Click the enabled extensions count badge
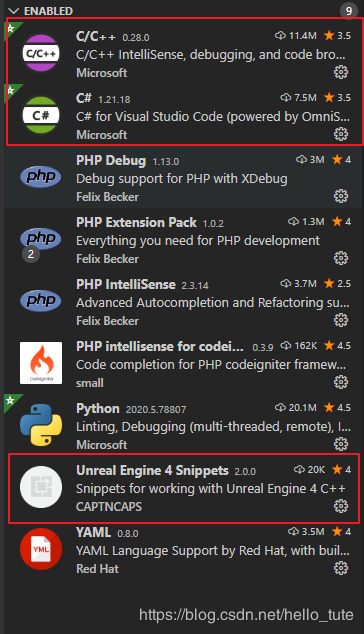Viewport: 364px width, 634px height. [349, 11]
